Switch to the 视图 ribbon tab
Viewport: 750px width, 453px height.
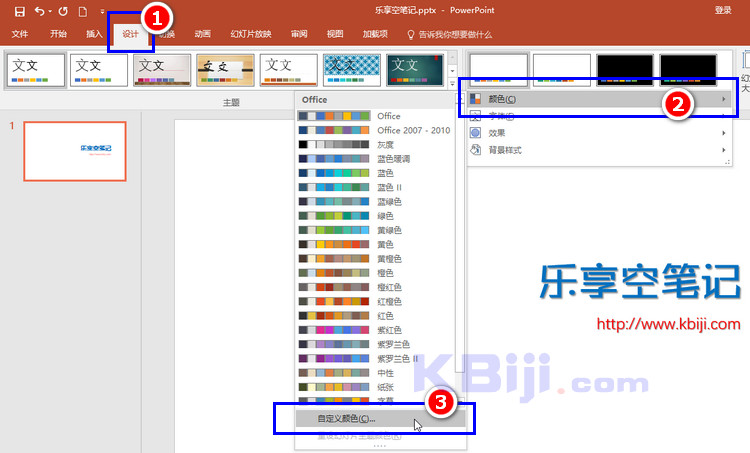[335, 34]
